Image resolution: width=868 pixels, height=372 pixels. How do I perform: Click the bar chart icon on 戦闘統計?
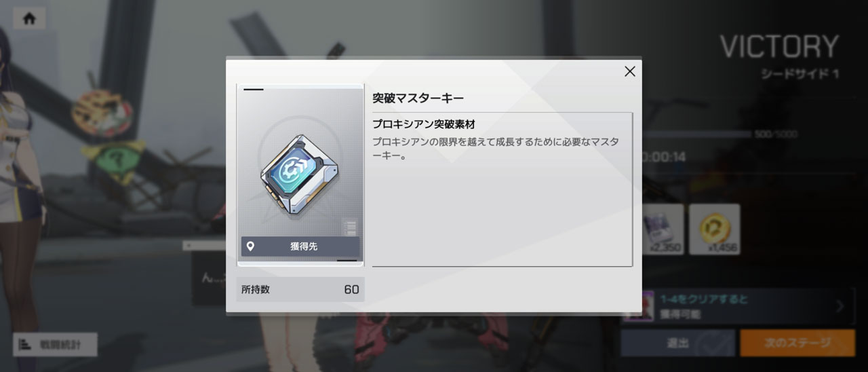point(26,345)
